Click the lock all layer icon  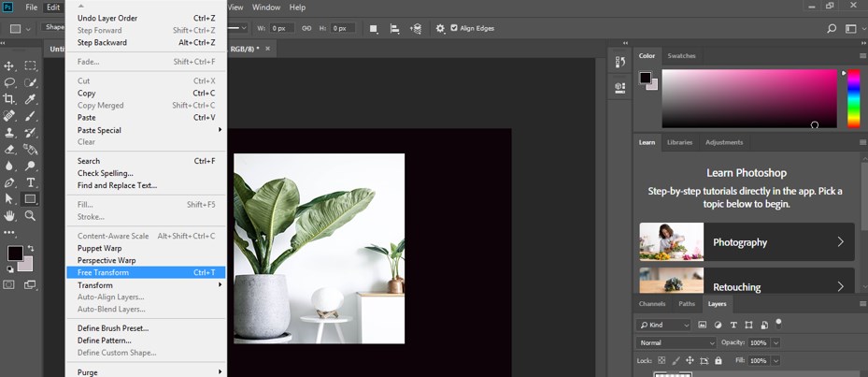pos(718,360)
